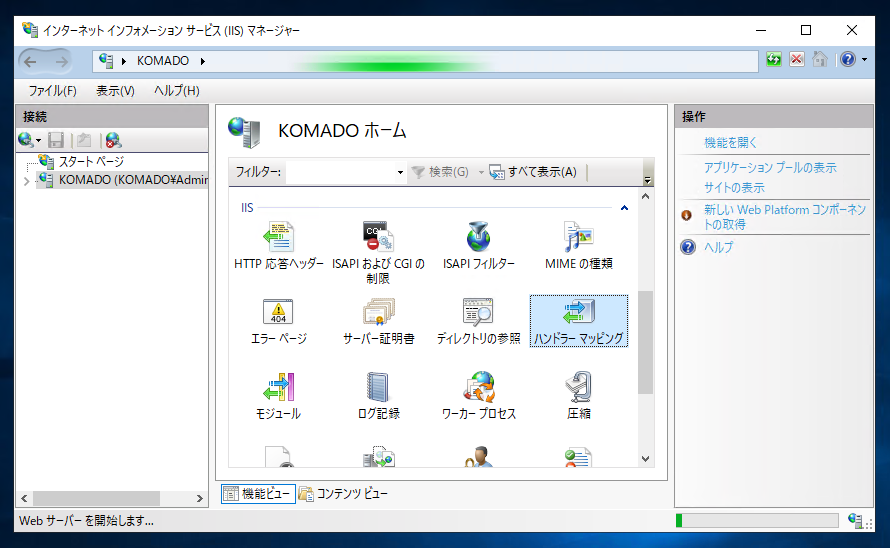Image resolution: width=890 pixels, height=548 pixels.
Task: Open dropdown next to help icon
Action: pos(864,59)
